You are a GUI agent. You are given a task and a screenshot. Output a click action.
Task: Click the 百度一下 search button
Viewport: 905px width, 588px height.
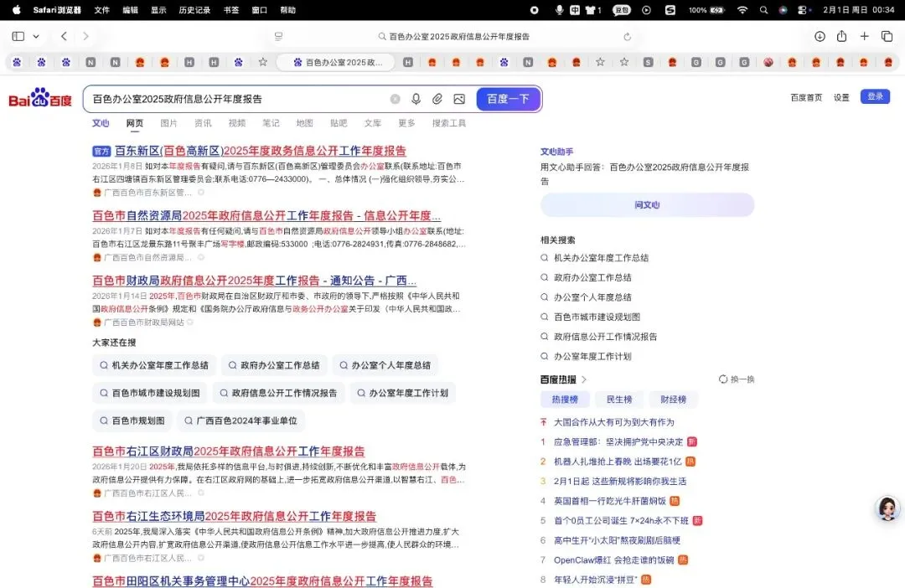[508, 99]
